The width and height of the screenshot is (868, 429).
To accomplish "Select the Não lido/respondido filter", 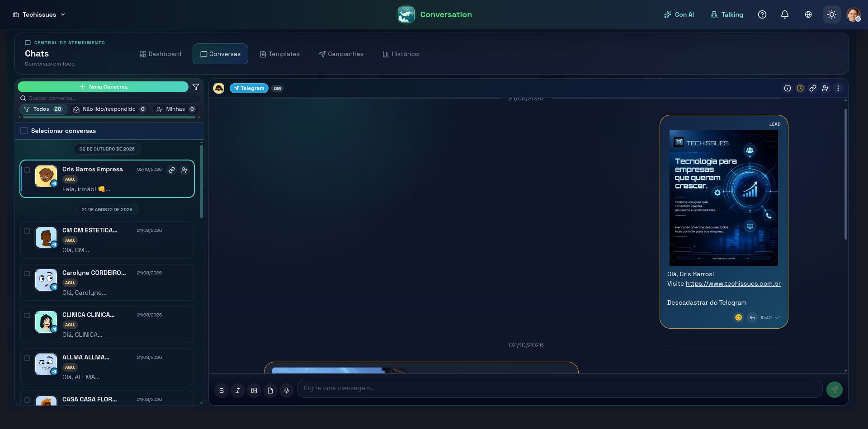I will tap(109, 109).
